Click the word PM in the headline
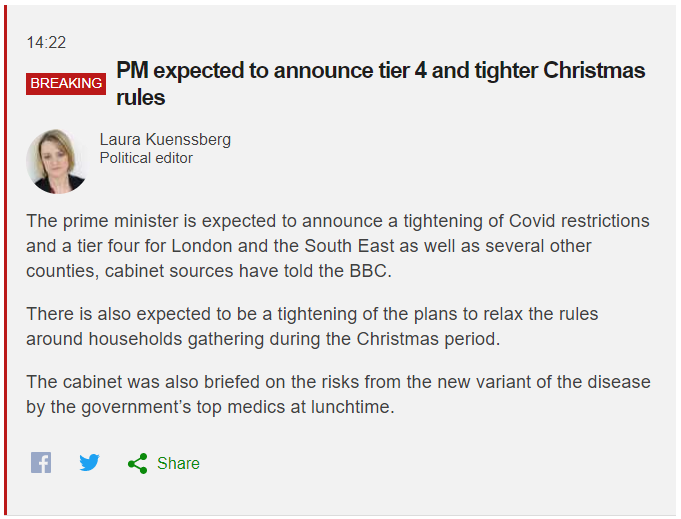The height and width of the screenshot is (519, 681). (132, 71)
